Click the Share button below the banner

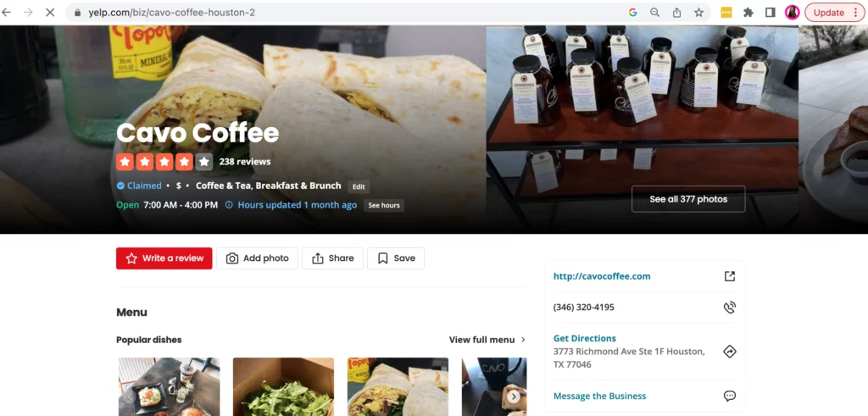(x=332, y=258)
